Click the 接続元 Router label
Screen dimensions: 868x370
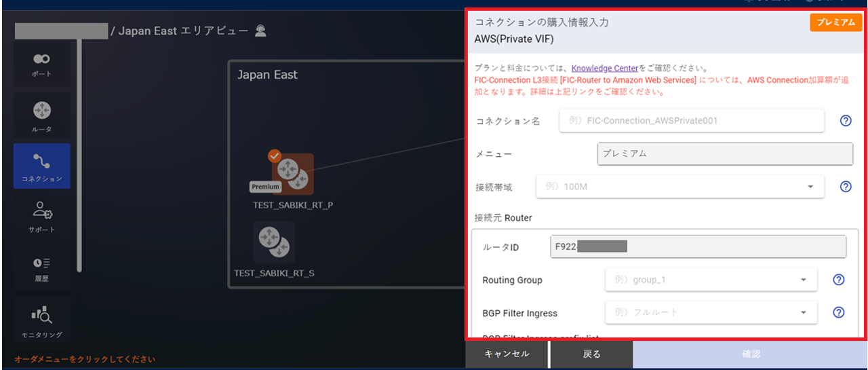pyautogui.click(x=503, y=218)
